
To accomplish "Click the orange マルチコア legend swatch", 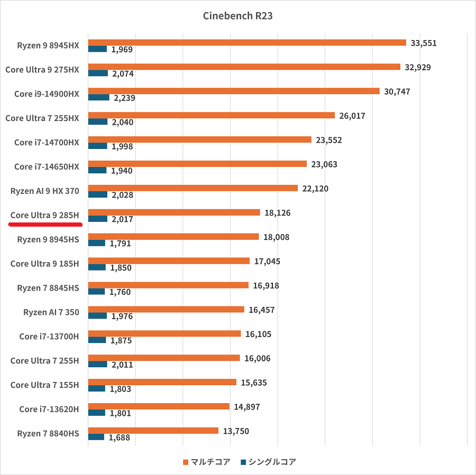I will click(x=186, y=462).
